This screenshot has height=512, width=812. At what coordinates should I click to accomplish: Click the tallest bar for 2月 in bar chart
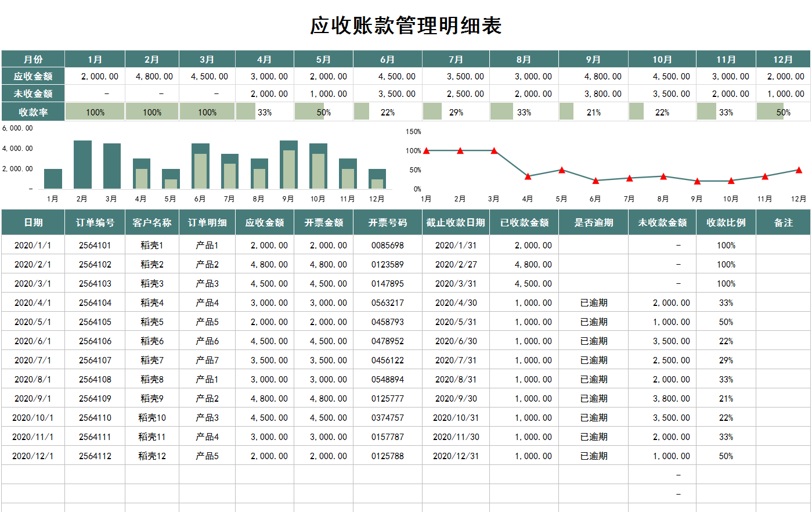(x=82, y=163)
